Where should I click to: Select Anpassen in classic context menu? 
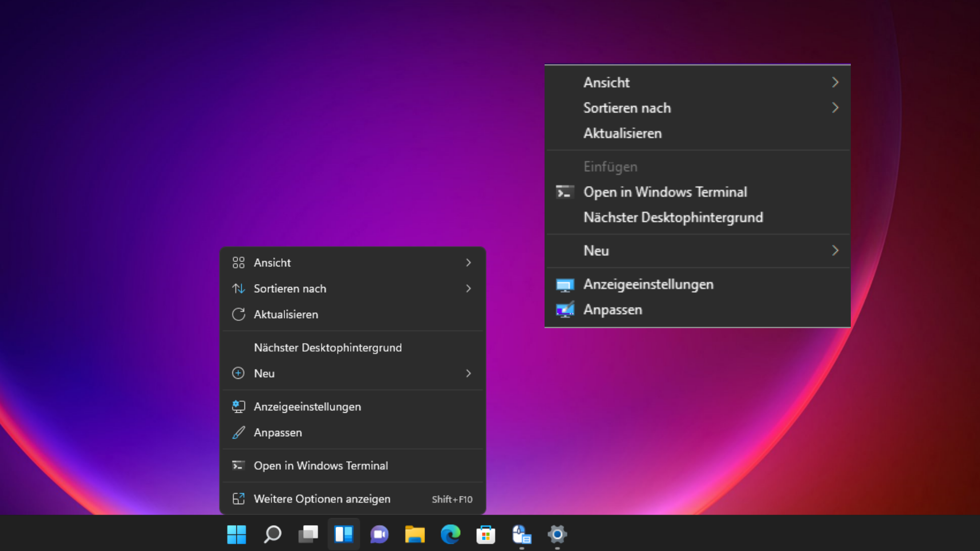[698, 309]
